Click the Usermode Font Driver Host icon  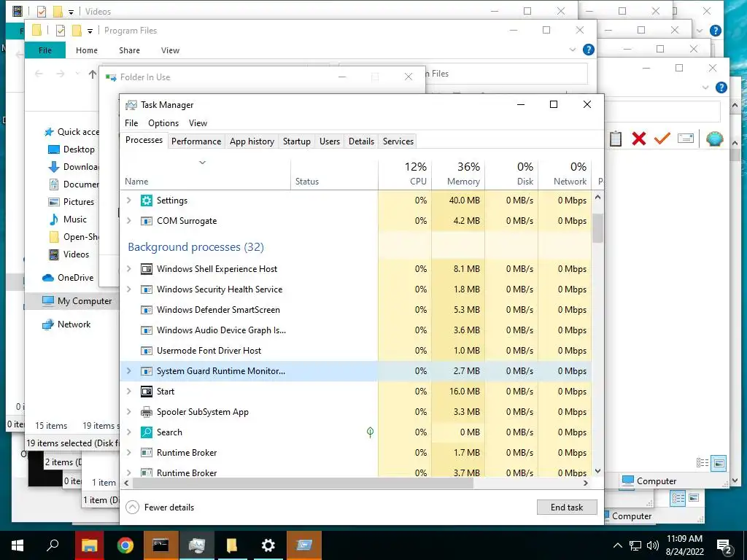pyautogui.click(x=146, y=351)
